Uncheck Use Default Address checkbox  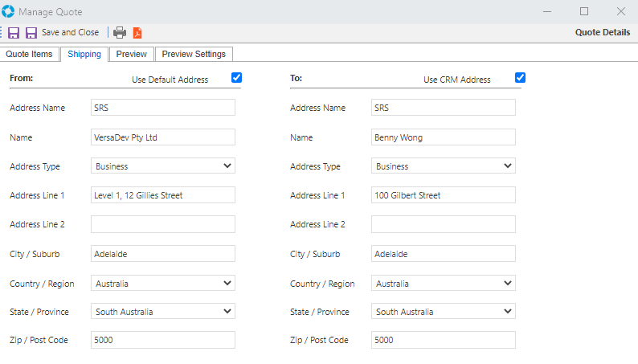pyautogui.click(x=236, y=78)
